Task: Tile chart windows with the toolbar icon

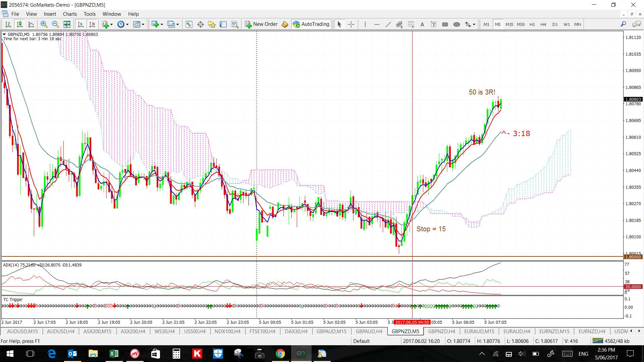Action: (x=67, y=24)
